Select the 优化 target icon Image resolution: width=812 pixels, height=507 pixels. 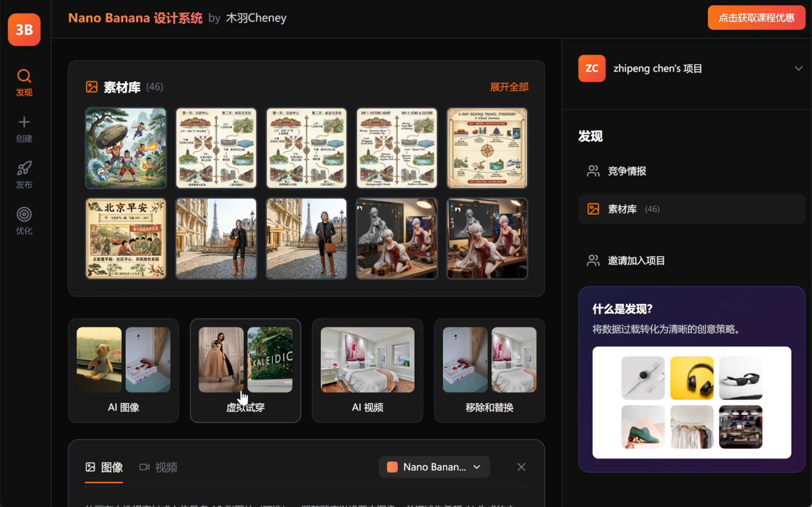click(x=24, y=214)
